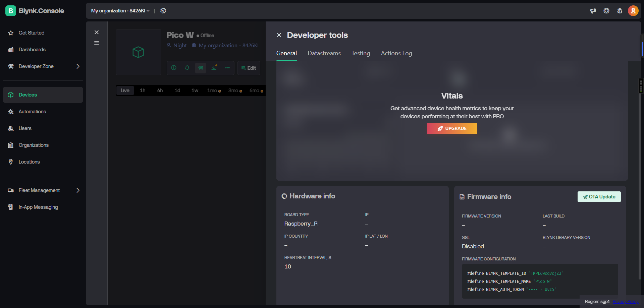The height and width of the screenshot is (308, 644).
Task: Select the 1h time range
Action: tap(143, 90)
